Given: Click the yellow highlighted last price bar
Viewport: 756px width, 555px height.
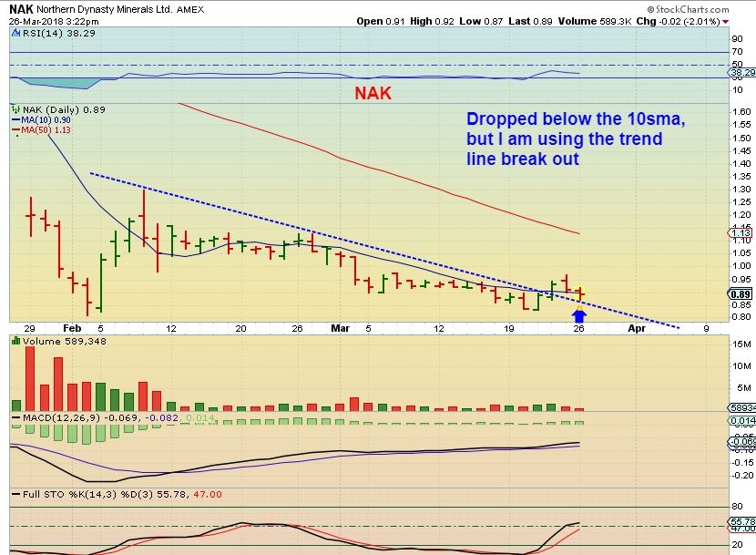Looking at the screenshot, I should (x=581, y=293).
